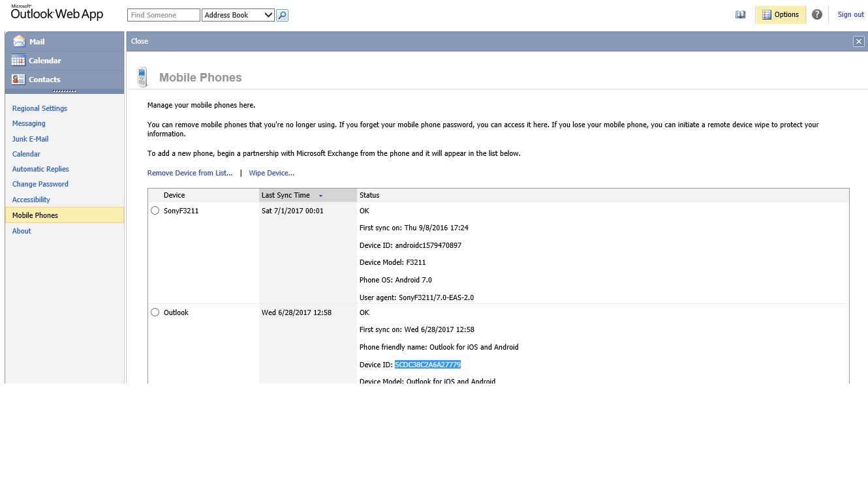868x501 pixels.
Task: Click Remove Device from List link
Action: point(190,173)
